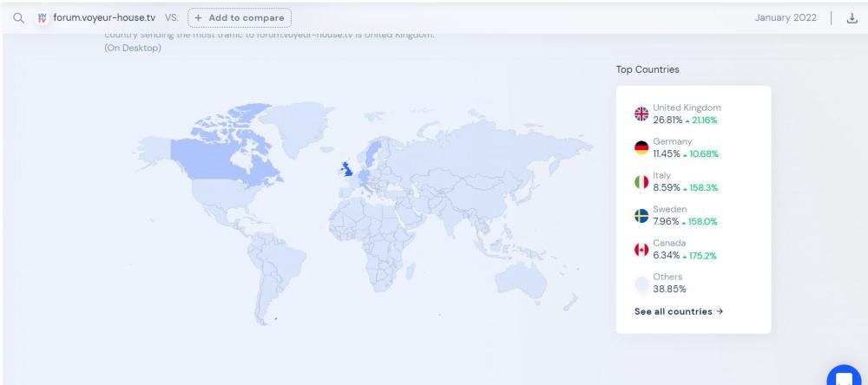Click the Canada flag icon

coord(641,249)
